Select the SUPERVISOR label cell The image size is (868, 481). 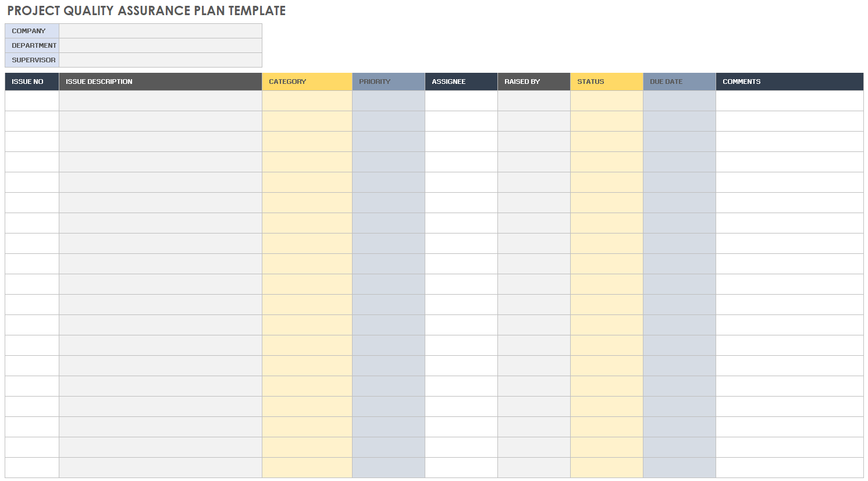(32, 60)
